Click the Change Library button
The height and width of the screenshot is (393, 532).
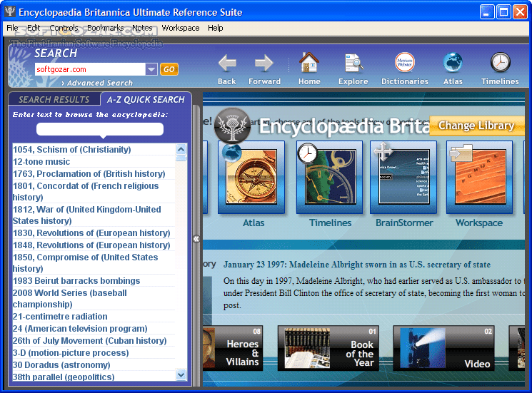[477, 126]
